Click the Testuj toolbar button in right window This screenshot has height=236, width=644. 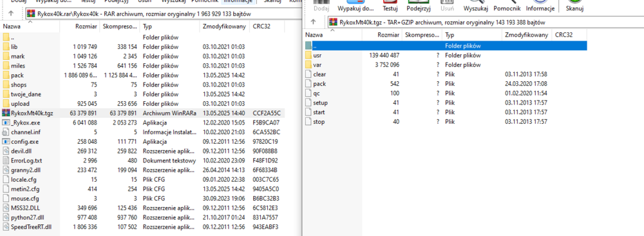tap(390, 6)
